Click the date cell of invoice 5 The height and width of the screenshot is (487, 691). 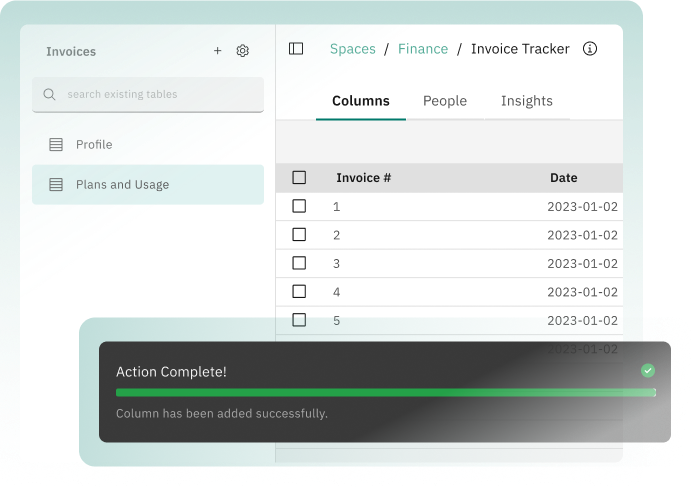pyautogui.click(x=582, y=320)
